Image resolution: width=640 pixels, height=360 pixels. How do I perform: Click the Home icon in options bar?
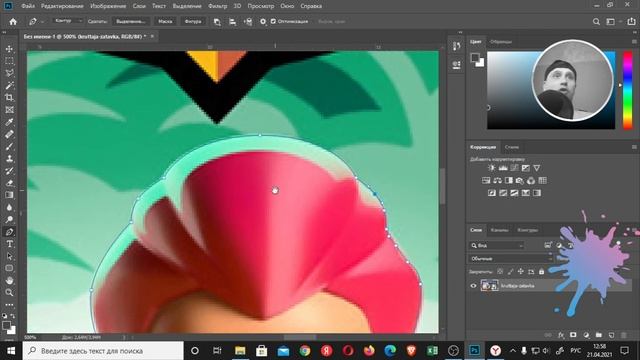[x=13, y=22]
